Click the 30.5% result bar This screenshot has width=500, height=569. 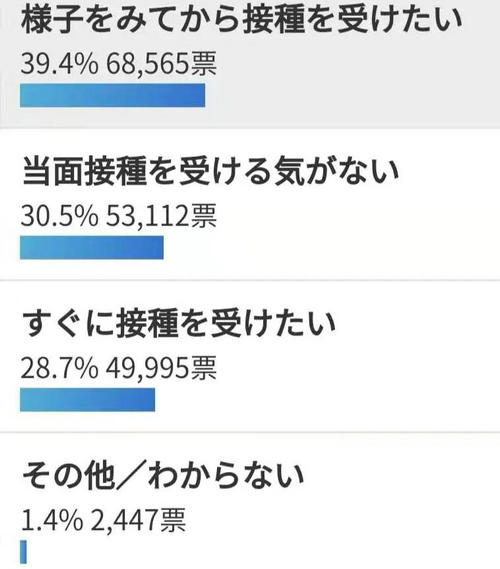click(x=92, y=248)
